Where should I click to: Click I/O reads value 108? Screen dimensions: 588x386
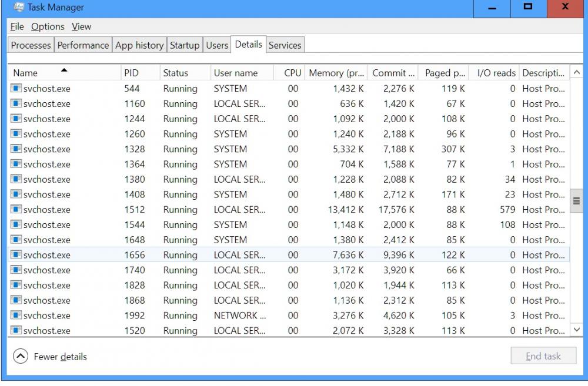507,224
